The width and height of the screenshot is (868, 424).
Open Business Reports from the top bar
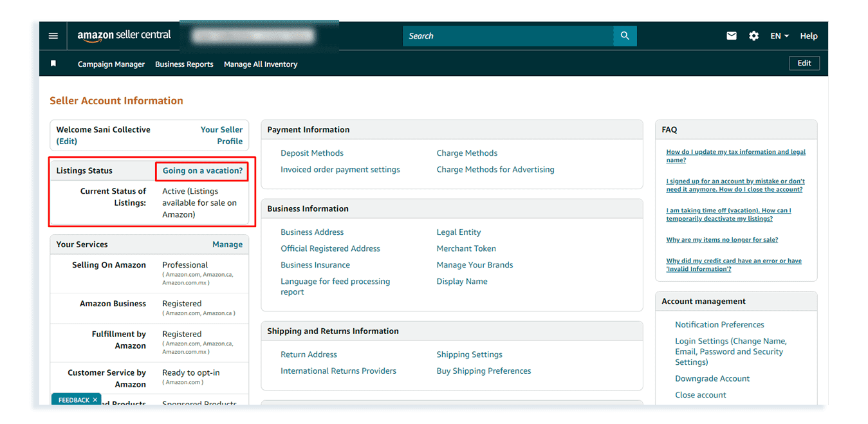(x=184, y=64)
